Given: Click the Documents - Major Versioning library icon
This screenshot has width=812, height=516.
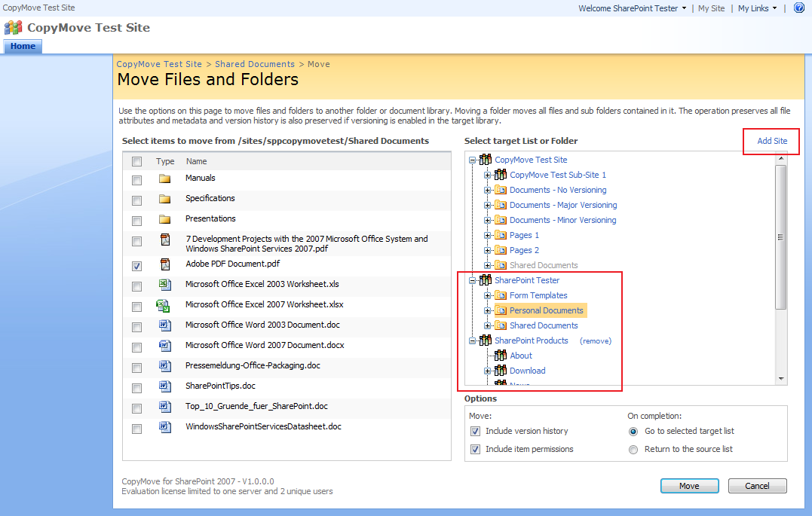Looking at the screenshot, I should (x=501, y=205).
